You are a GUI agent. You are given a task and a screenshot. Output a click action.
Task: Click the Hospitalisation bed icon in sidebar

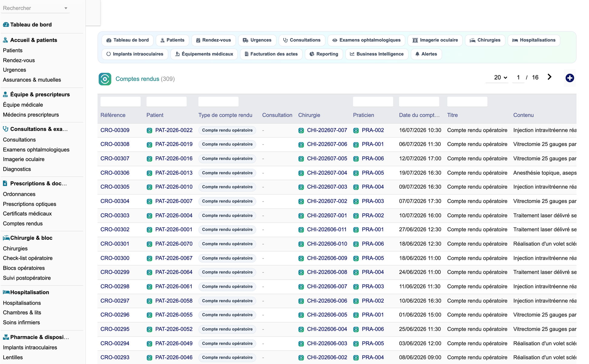tap(6, 292)
